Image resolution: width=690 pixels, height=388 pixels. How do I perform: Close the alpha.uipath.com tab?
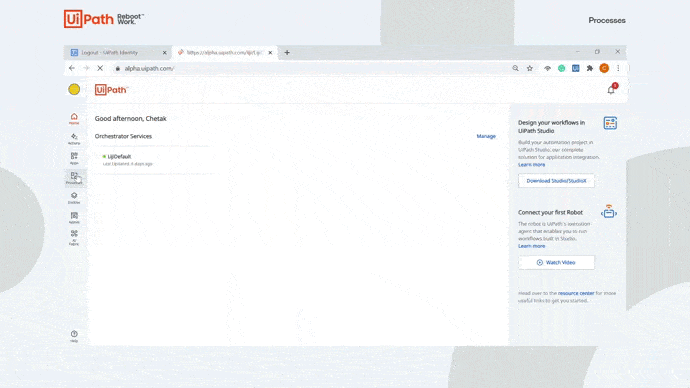pyautogui.click(x=270, y=53)
